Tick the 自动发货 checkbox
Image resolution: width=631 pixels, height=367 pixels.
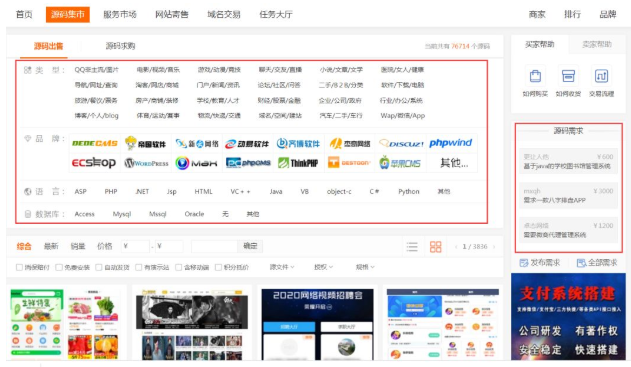(x=99, y=267)
